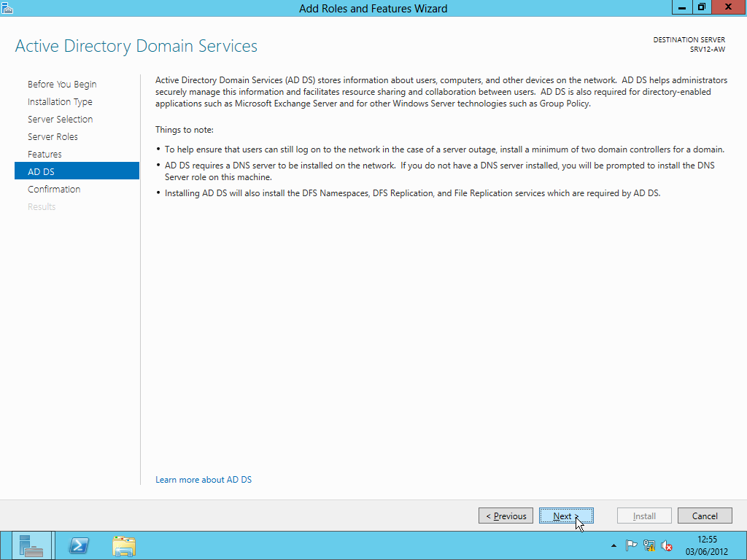Jump to the Features step
This screenshot has width=747, height=560.
pyautogui.click(x=44, y=155)
